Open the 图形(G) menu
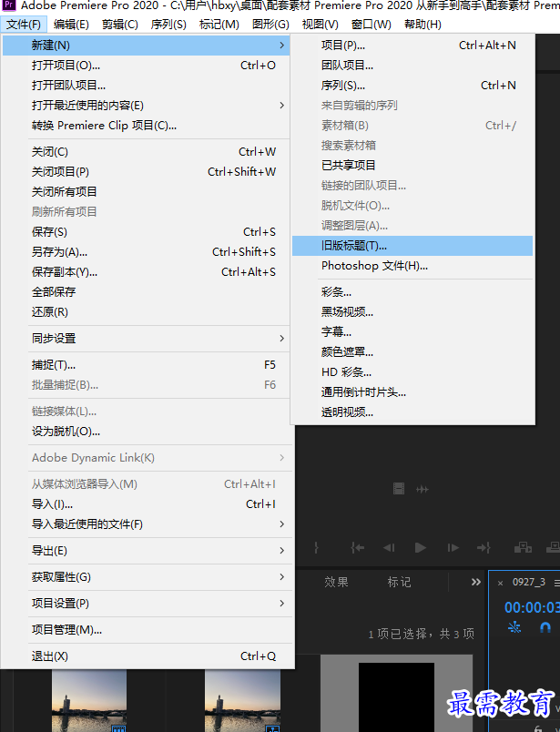Image resolution: width=560 pixels, height=732 pixels. [x=270, y=24]
